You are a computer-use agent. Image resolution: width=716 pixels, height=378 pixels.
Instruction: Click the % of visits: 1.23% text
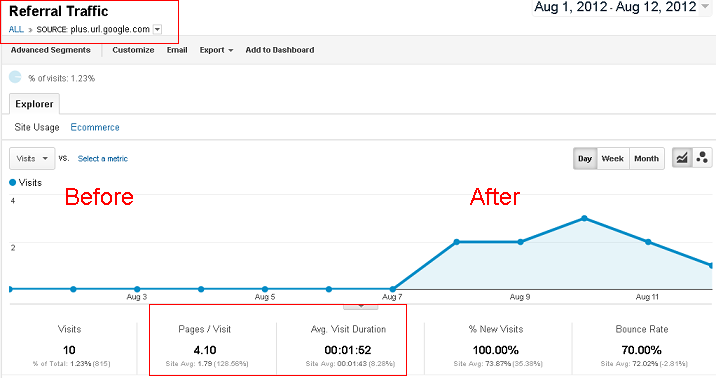pyautogui.click(x=62, y=79)
